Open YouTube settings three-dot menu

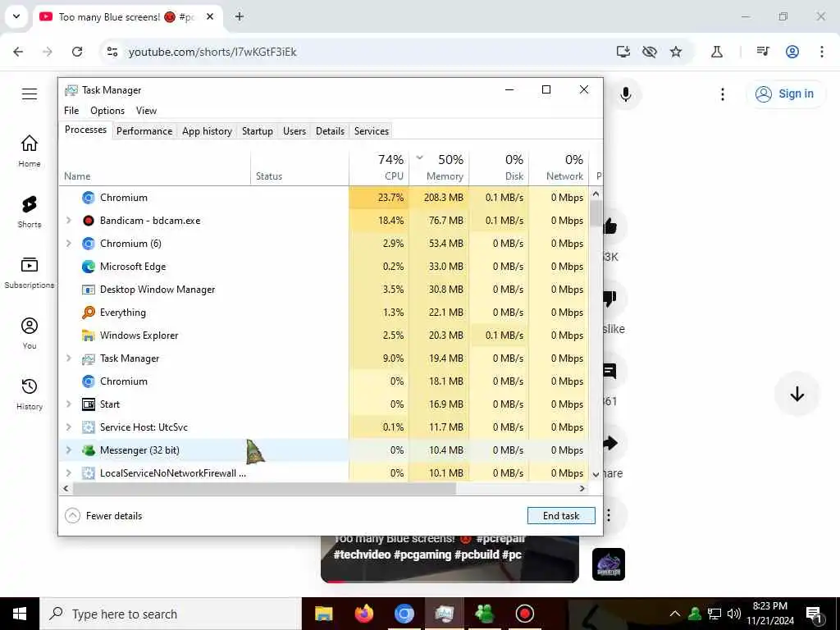(723, 94)
